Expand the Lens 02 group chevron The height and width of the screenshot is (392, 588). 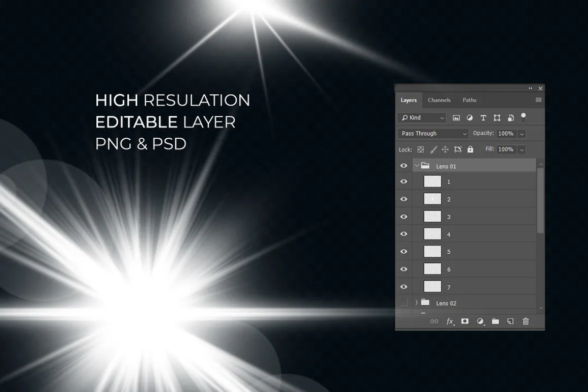tap(416, 302)
